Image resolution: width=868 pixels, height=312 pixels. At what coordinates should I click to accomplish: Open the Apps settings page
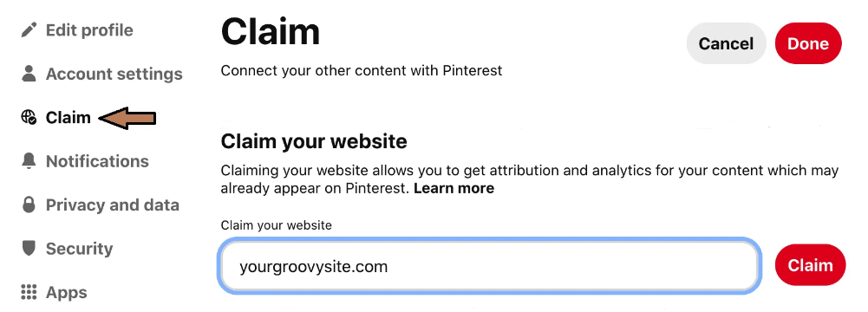(x=67, y=292)
